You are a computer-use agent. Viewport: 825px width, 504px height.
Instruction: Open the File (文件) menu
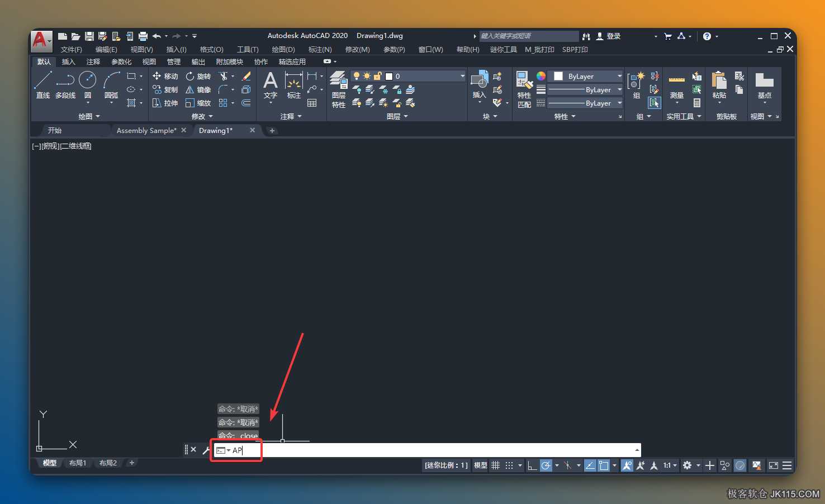(72, 50)
